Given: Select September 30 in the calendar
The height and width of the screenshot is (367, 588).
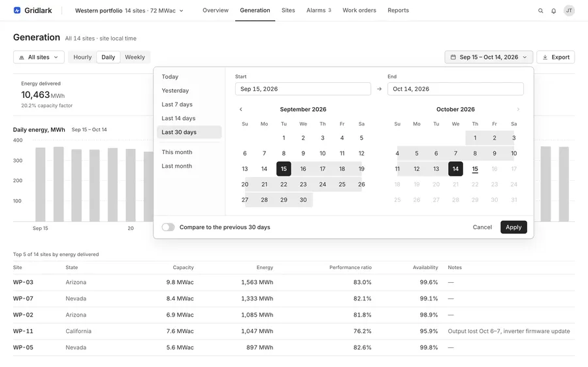Looking at the screenshot, I should click(x=303, y=200).
